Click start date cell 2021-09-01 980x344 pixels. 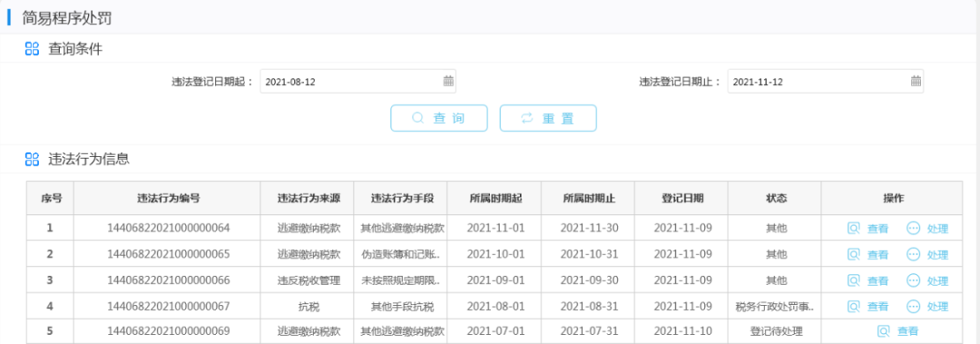tap(495, 280)
